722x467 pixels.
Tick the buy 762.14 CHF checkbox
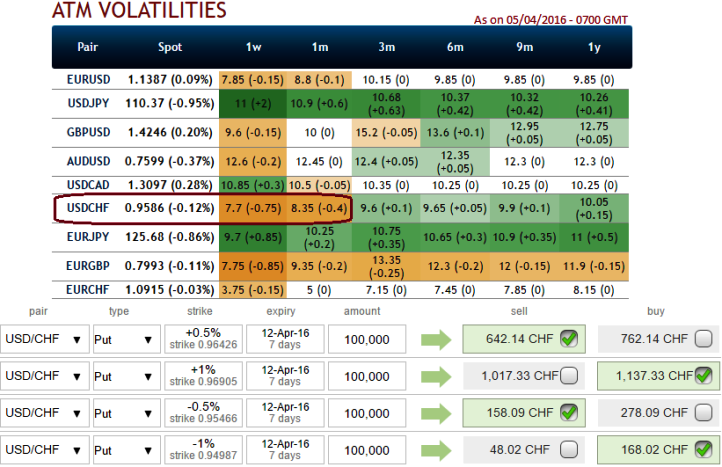tap(704, 340)
